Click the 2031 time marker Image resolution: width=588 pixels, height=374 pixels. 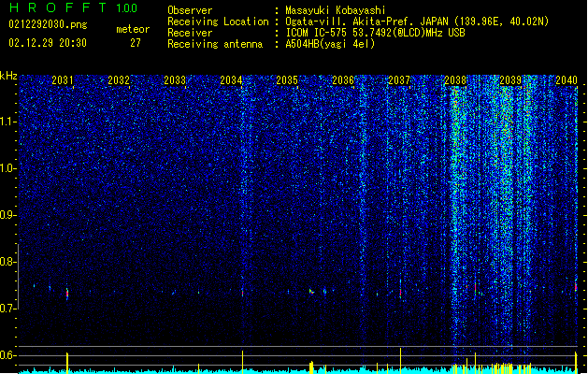point(63,80)
